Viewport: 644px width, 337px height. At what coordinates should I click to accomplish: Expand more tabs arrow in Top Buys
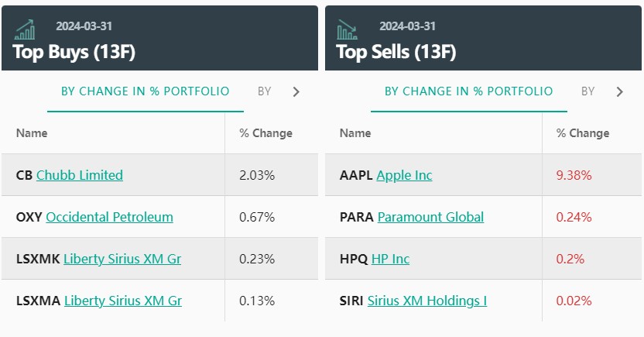coord(296,92)
